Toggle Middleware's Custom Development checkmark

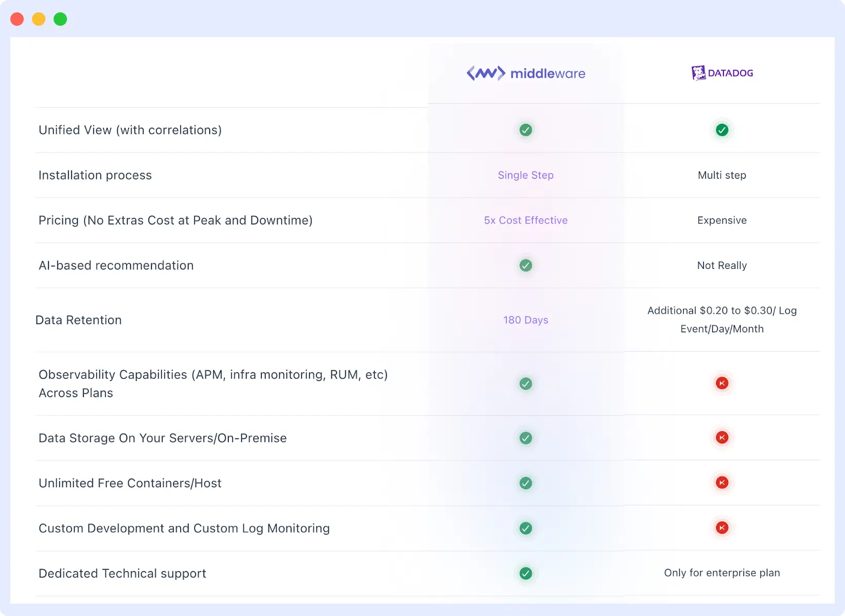point(526,528)
